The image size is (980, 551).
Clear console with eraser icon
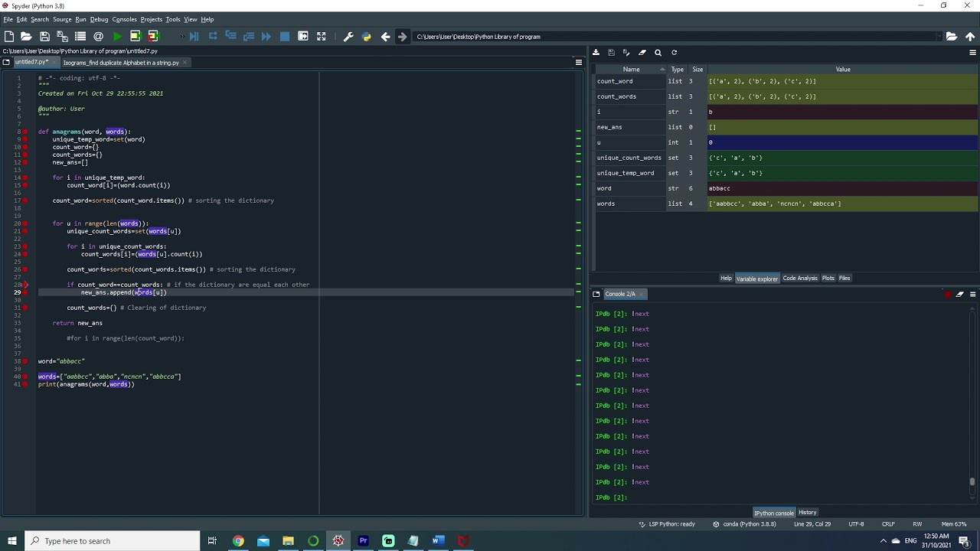pos(960,294)
